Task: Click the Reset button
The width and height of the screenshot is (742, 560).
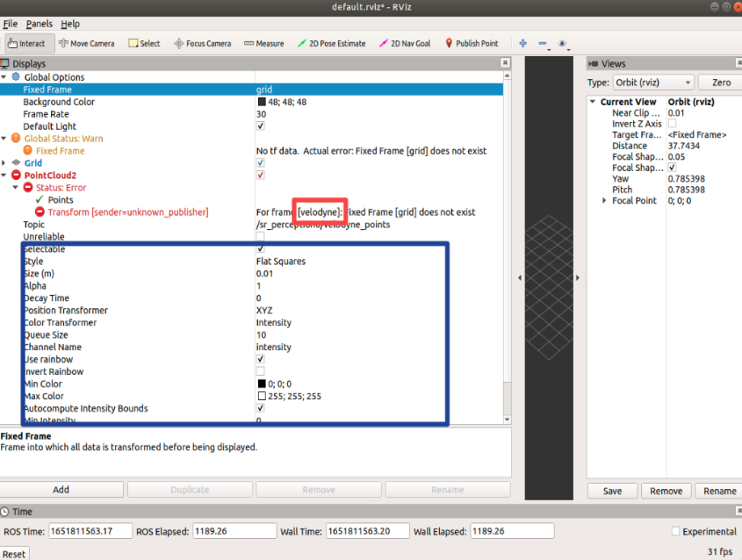Action: pos(14,554)
